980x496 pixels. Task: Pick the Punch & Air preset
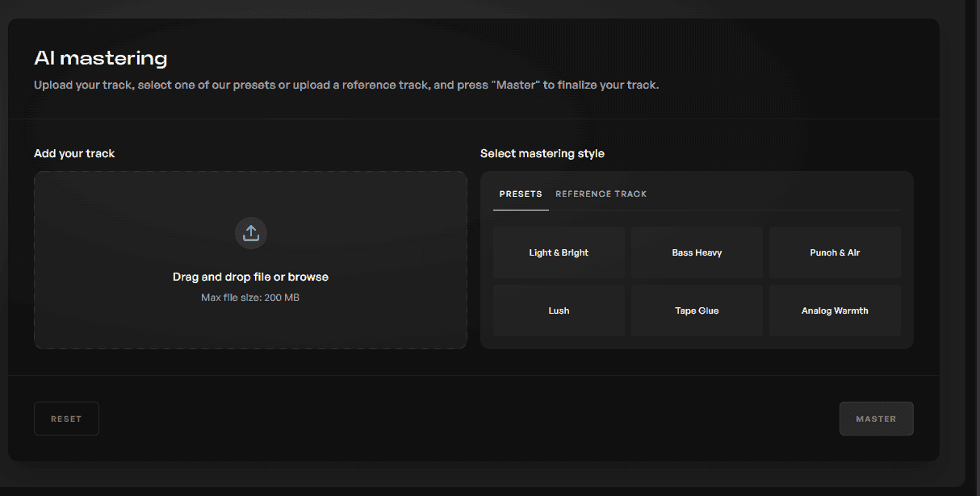pos(835,252)
